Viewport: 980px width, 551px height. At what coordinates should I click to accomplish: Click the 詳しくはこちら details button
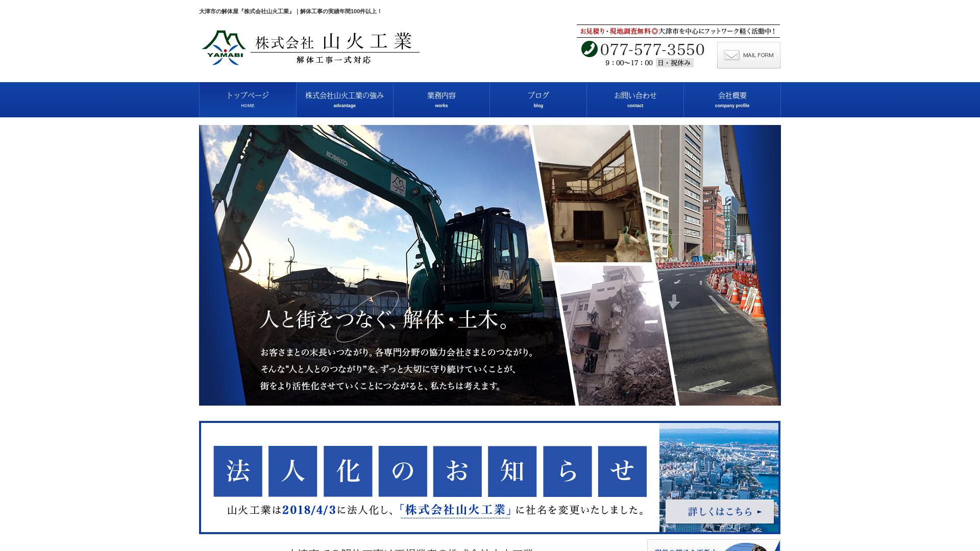pos(719,511)
